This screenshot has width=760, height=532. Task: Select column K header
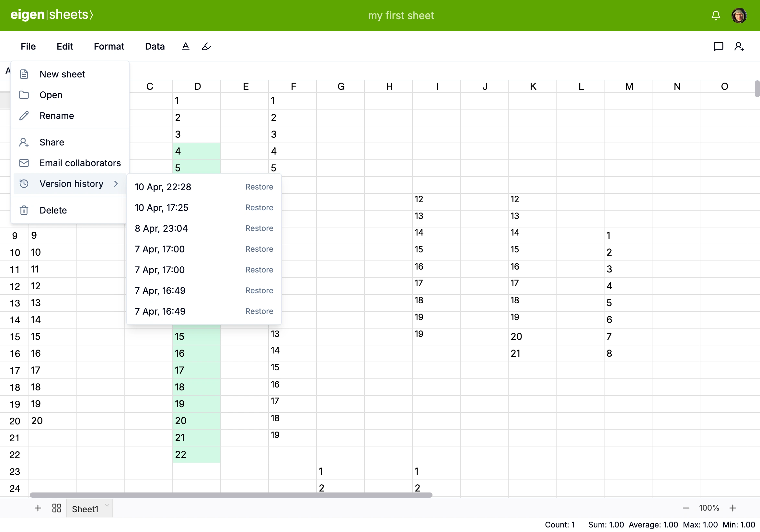pos(533,87)
